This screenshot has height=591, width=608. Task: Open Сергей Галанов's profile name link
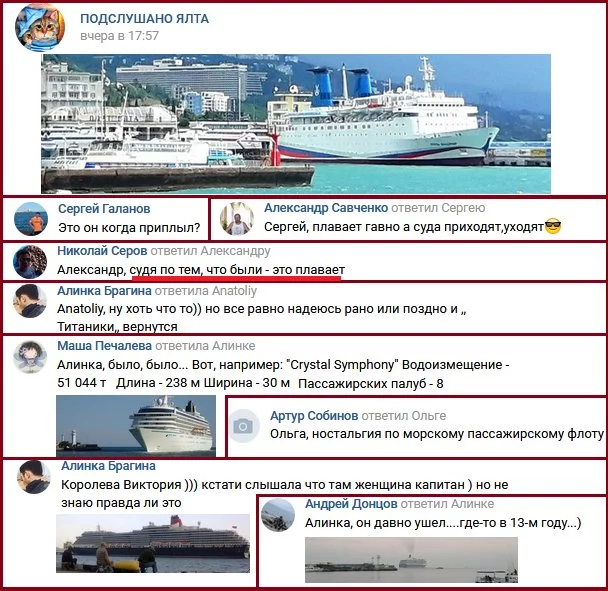[x=104, y=209]
